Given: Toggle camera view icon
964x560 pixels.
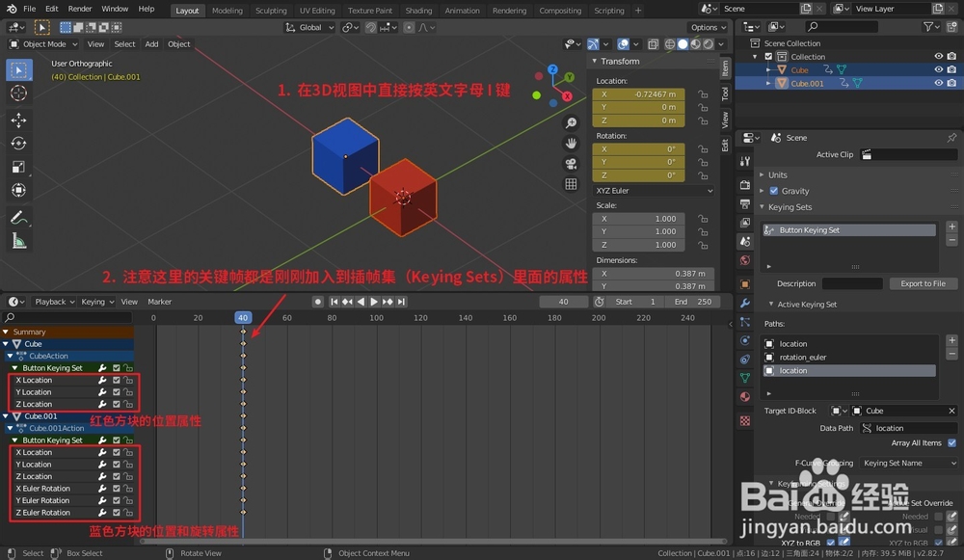Looking at the screenshot, I should (571, 164).
